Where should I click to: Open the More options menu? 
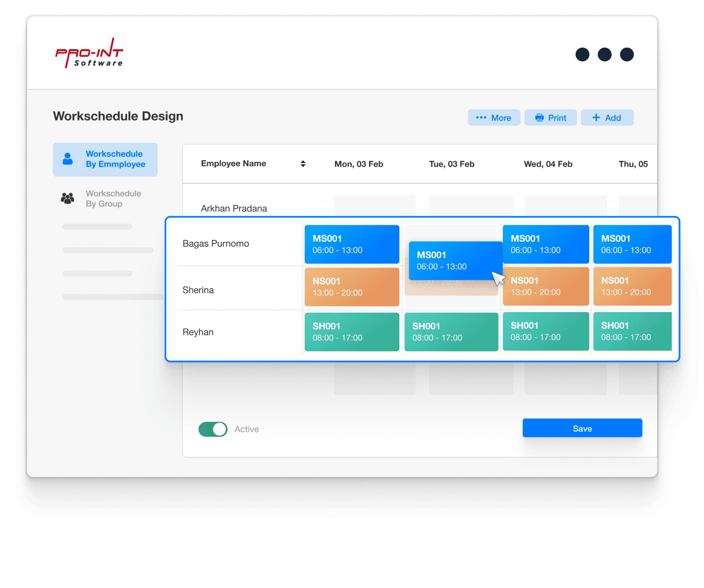coord(494,118)
